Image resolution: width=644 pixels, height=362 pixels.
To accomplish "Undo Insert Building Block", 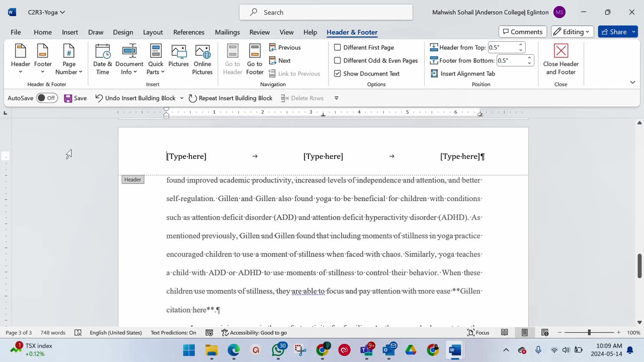I will pyautogui.click(x=135, y=98).
